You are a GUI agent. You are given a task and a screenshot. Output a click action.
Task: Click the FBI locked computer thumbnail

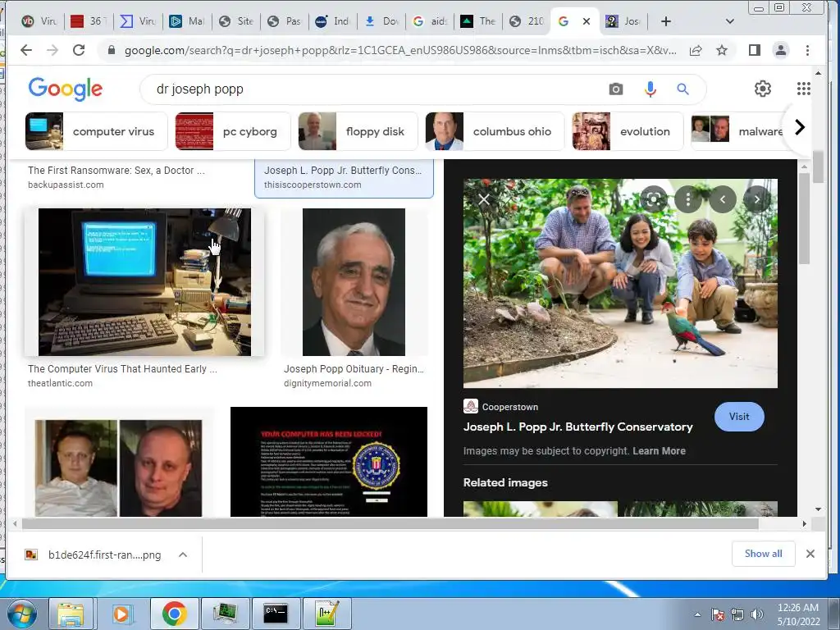pos(328,462)
